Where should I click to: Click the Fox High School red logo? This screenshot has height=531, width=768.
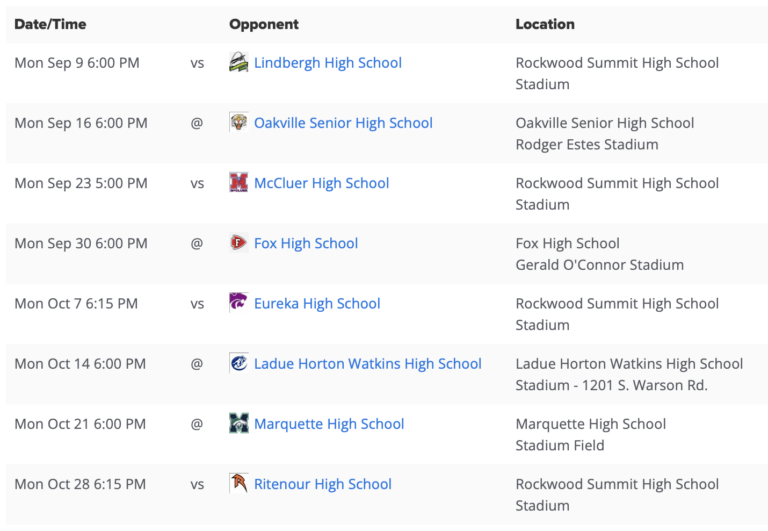(x=239, y=243)
